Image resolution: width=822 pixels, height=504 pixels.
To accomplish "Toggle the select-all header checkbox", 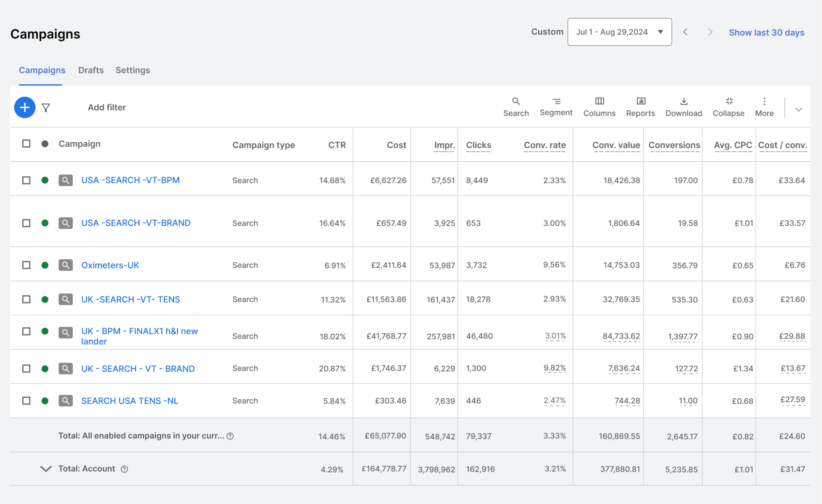I will (x=27, y=144).
